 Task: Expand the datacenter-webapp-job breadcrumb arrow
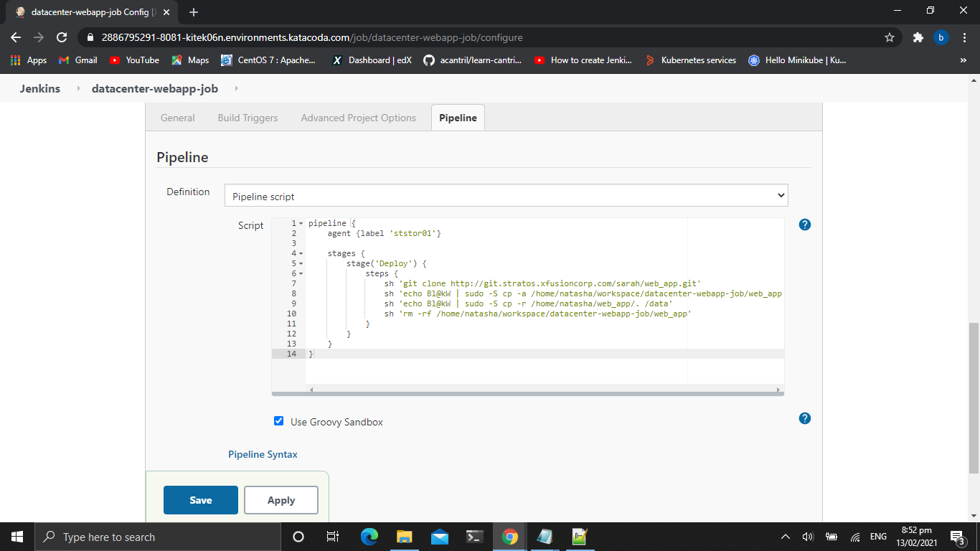point(236,89)
